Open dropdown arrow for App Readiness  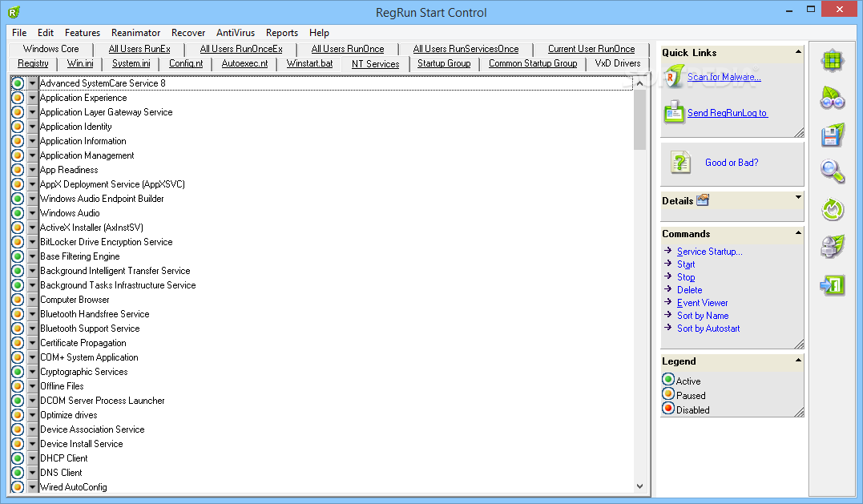point(33,170)
